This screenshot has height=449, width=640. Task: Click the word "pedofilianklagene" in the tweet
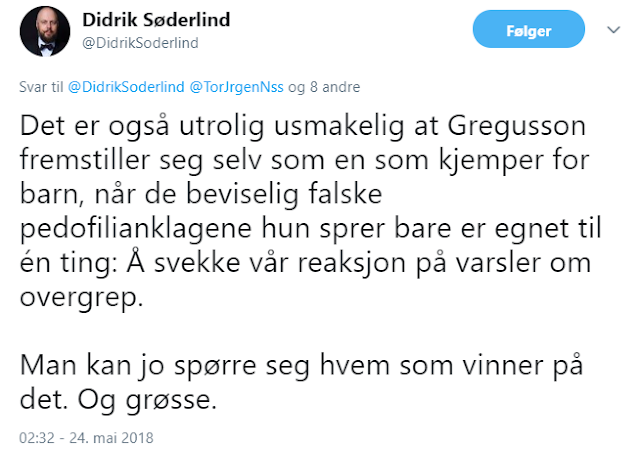click(136, 229)
